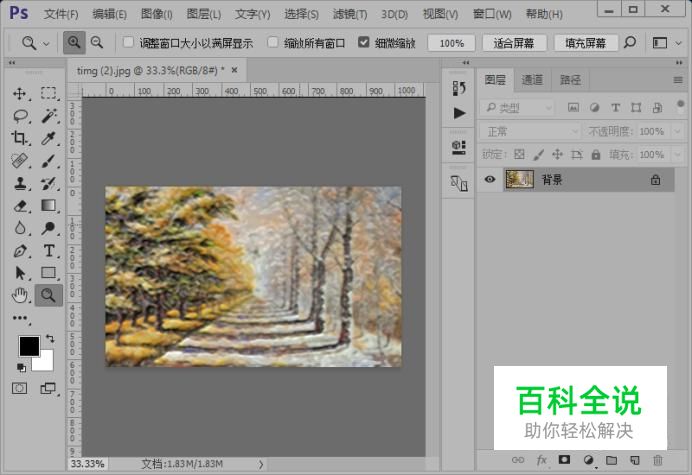The height and width of the screenshot is (475, 692).
Task: Open the Layers panel flyout menu
Action: [x=678, y=80]
